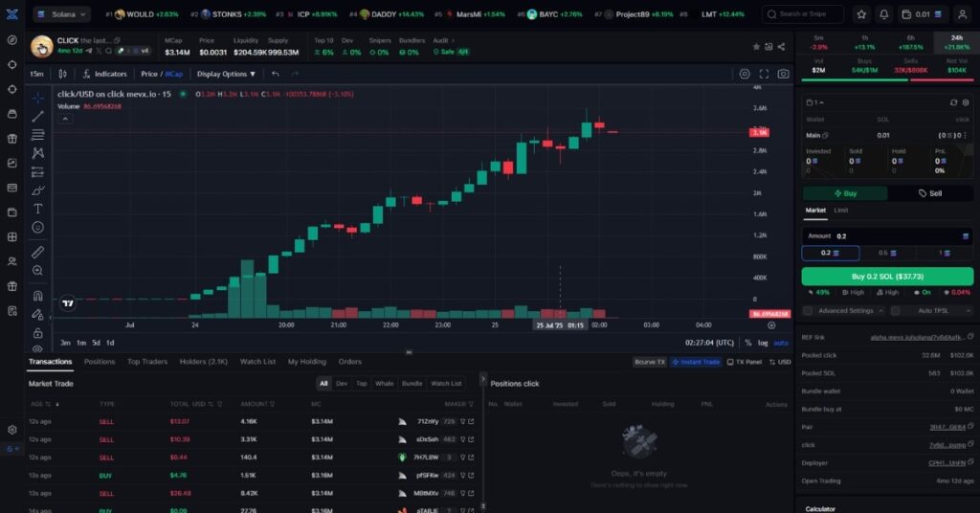Viewport: 980px width, 513px height.
Task: Toggle log scale on chart
Action: coord(763,343)
